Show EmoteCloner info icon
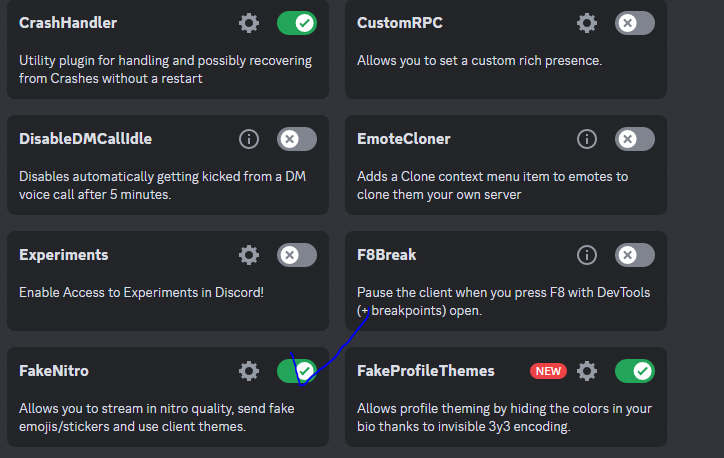Image resolution: width=724 pixels, height=458 pixels. [x=587, y=139]
